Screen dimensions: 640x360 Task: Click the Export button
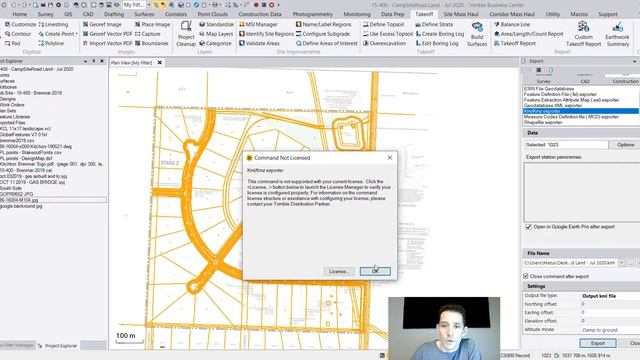point(598,343)
